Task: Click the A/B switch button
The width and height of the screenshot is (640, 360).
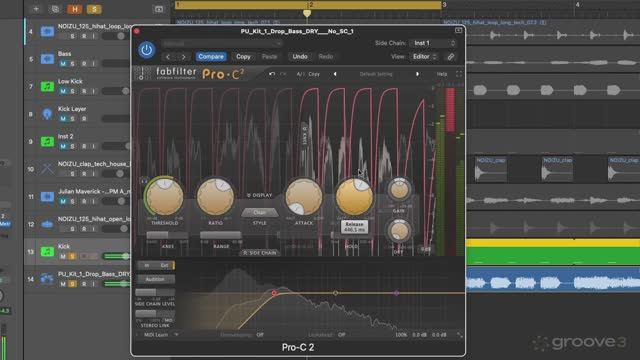Action: (x=300, y=74)
